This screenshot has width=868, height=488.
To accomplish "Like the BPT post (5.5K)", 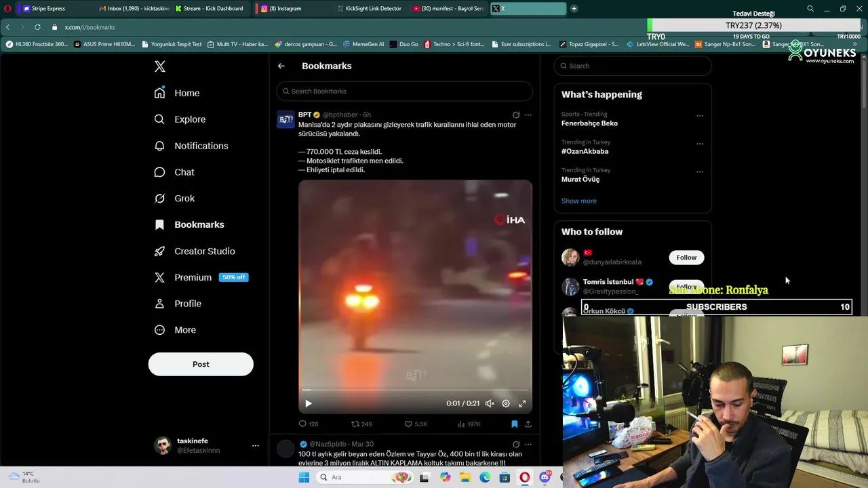I will [x=416, y=424].
